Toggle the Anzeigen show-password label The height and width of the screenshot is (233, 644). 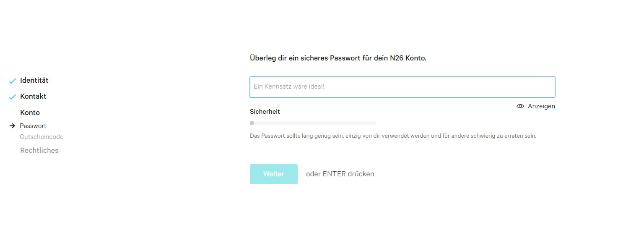541,106
